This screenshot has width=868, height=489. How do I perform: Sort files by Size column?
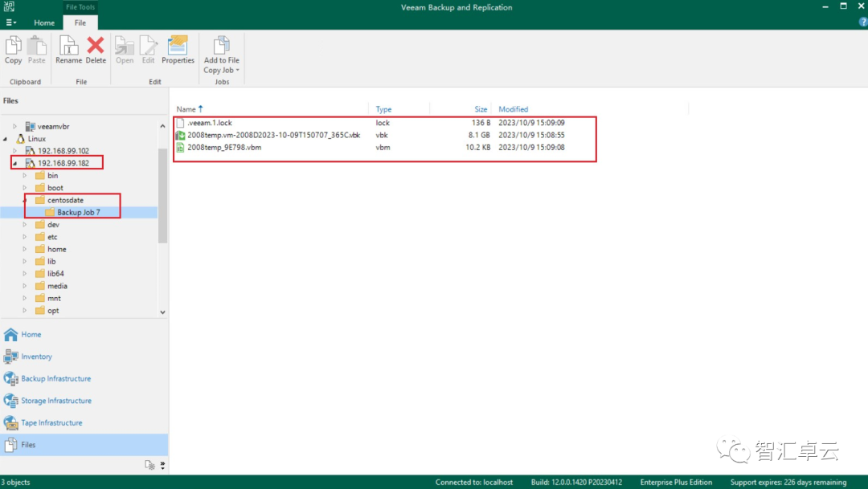pyautogui.click(x=481, y=109)
